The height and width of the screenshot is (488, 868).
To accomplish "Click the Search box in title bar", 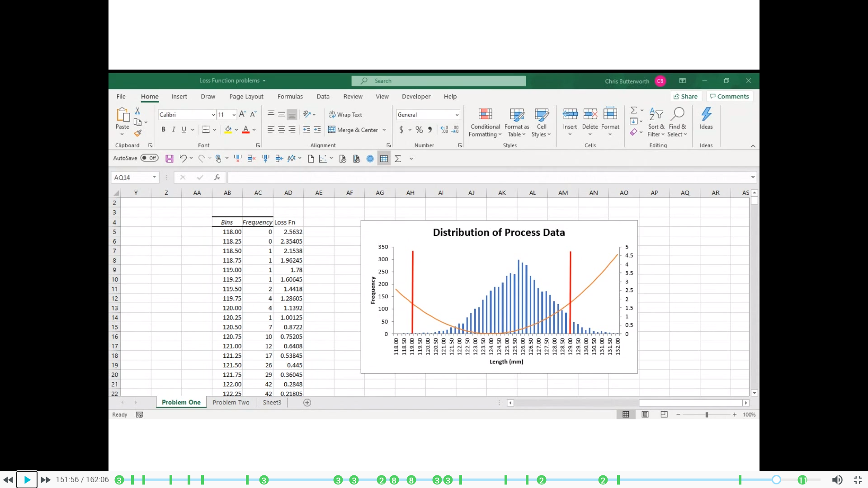I will coord(439,81).
